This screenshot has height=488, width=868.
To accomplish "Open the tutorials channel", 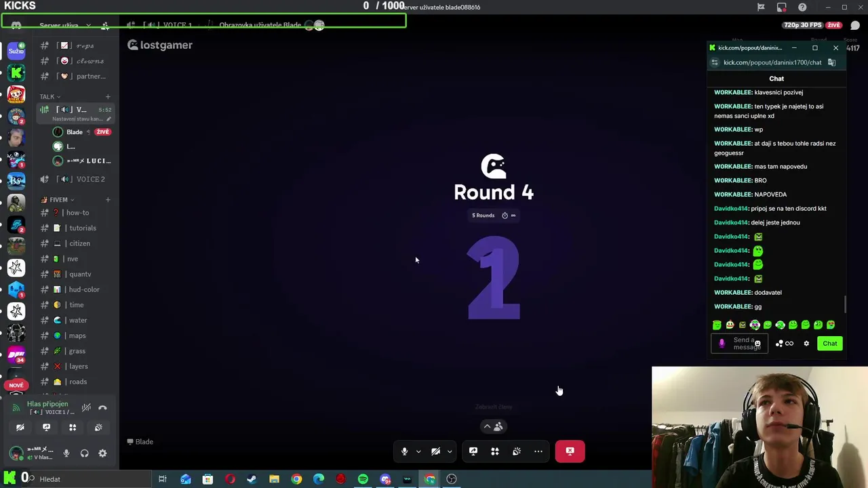I will click(x=75, y=228).
